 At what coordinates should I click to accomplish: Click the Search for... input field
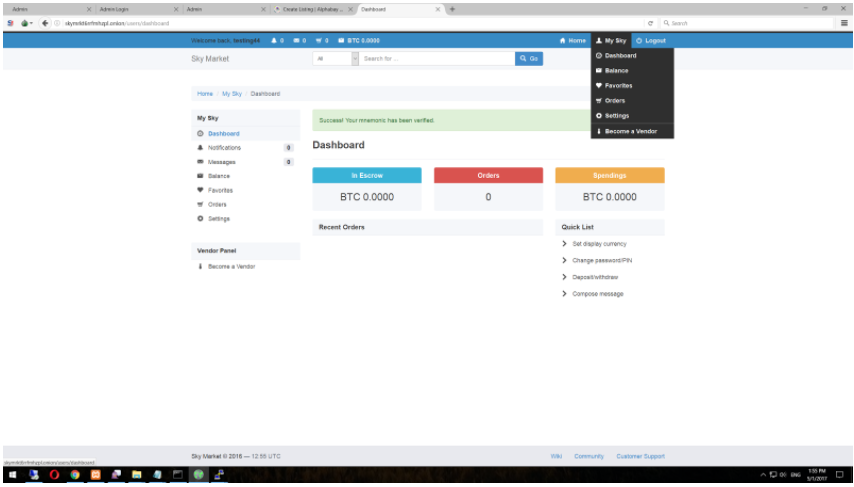point(437,59)
